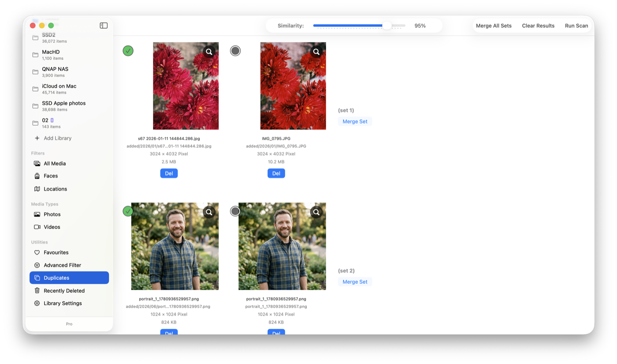The width and height of the screenshot is (617, 364).
Task: Click the 10.2 MB file size text
Action: click(276, 162)
